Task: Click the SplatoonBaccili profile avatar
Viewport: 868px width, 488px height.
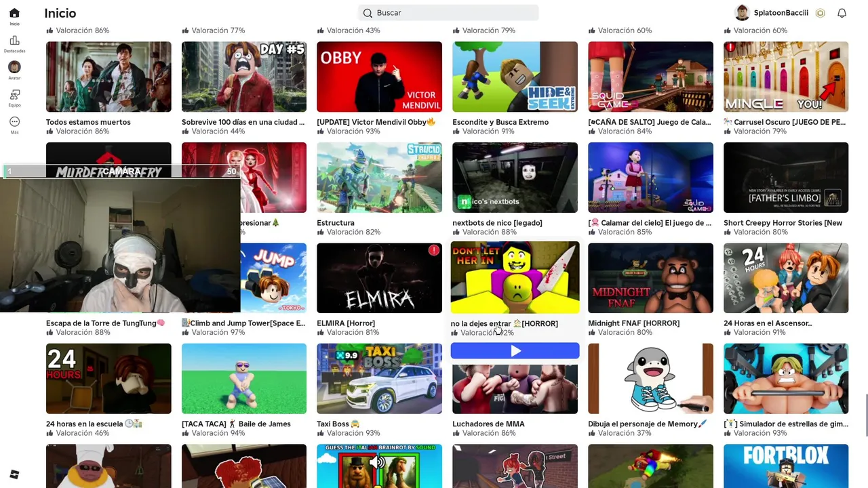Action: 742,13
